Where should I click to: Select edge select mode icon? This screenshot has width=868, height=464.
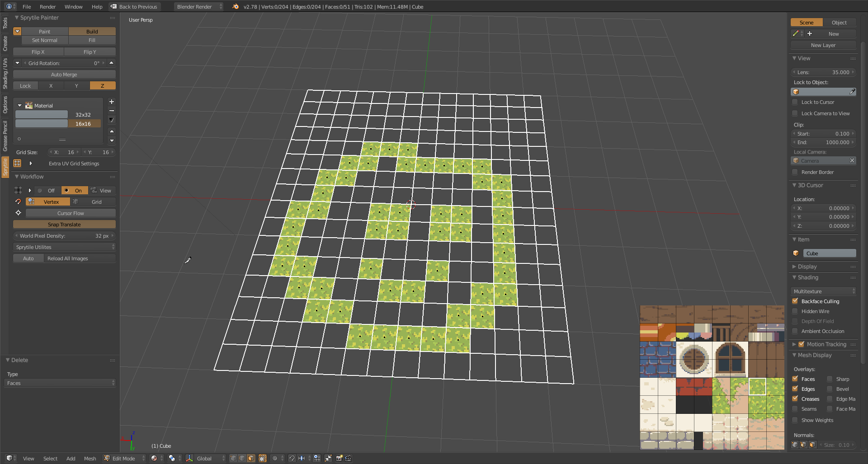[x=242, y=458]
